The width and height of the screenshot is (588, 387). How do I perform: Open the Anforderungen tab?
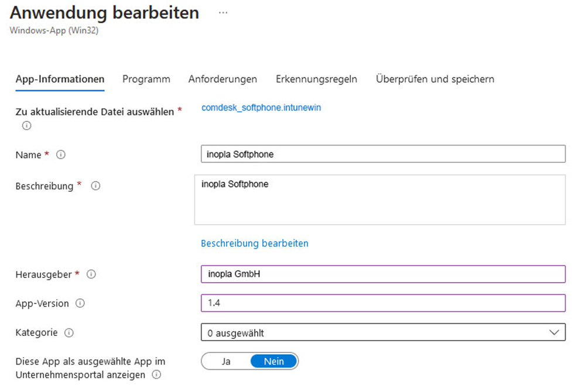coord(223,79)
